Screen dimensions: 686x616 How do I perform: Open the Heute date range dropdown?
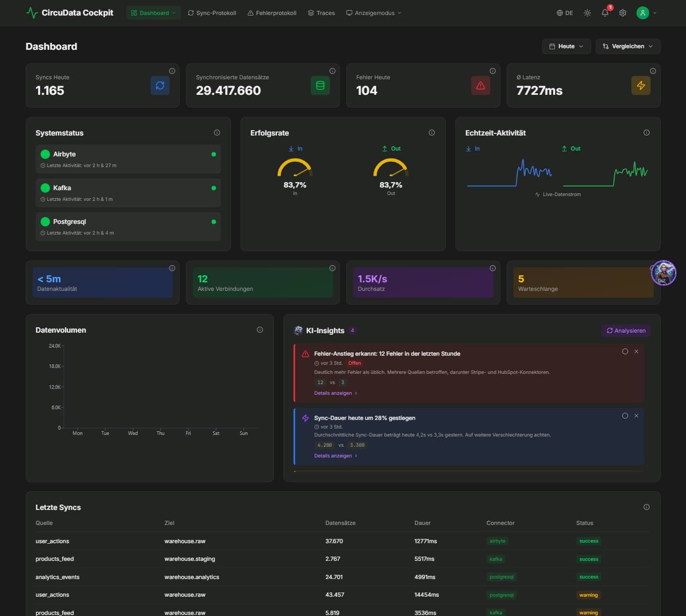tap(566, 46)
